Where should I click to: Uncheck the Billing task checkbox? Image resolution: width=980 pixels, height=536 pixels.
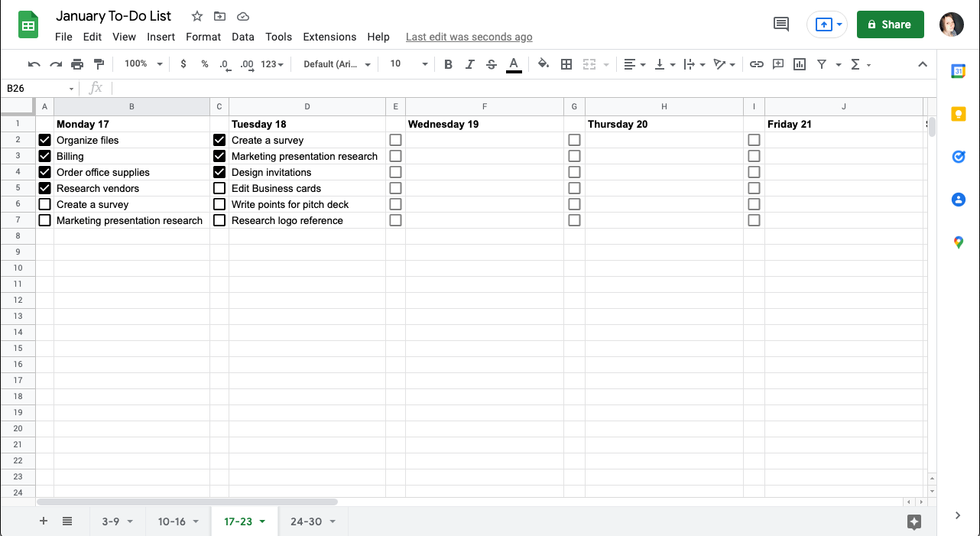pyautogui.click(x=44, y=155)
